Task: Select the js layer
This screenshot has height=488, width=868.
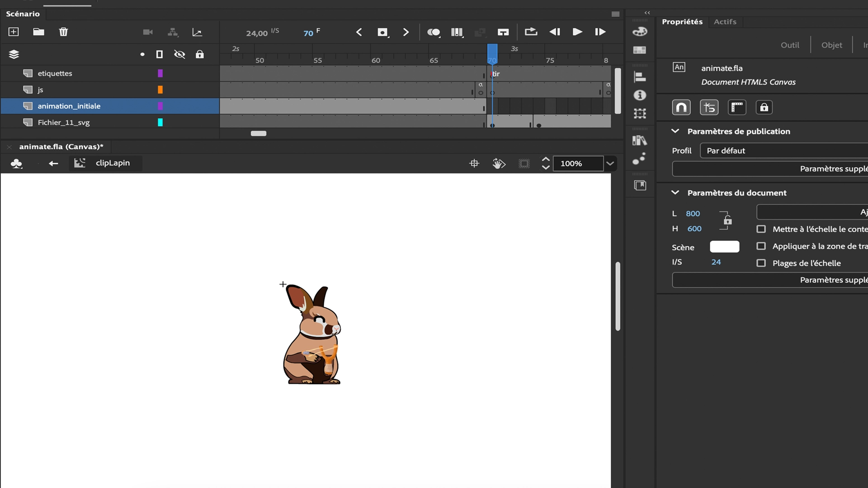Action: 110,89
